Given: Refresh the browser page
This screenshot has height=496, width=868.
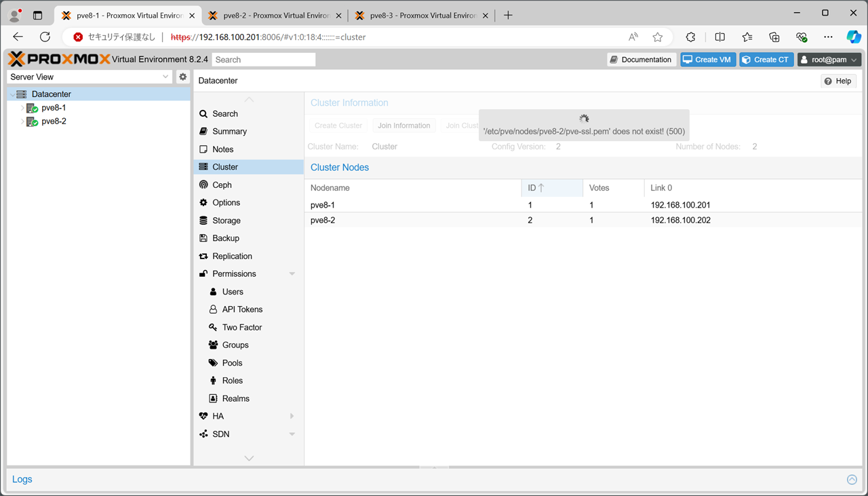Looking at the screenshot, I should click(45, 37).
